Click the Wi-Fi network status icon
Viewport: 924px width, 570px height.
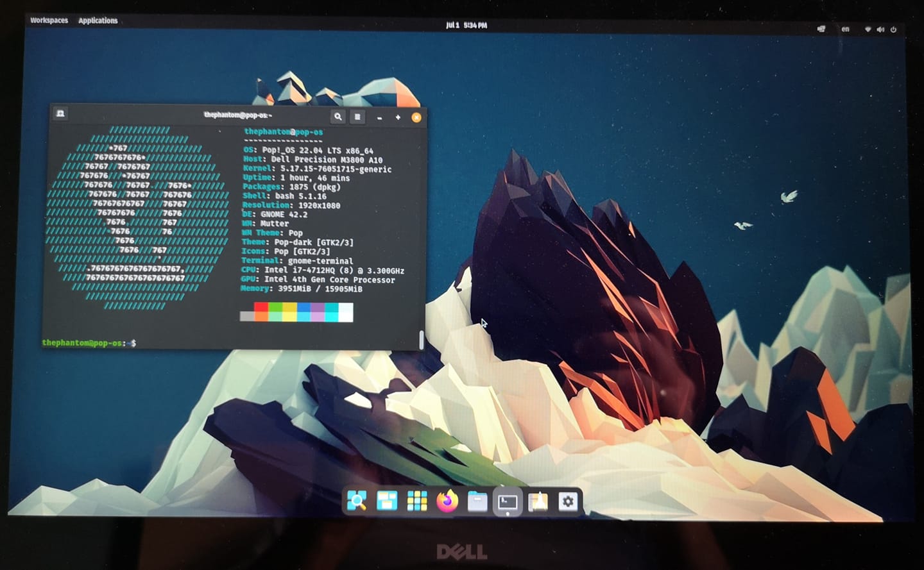tap(868, 29)
